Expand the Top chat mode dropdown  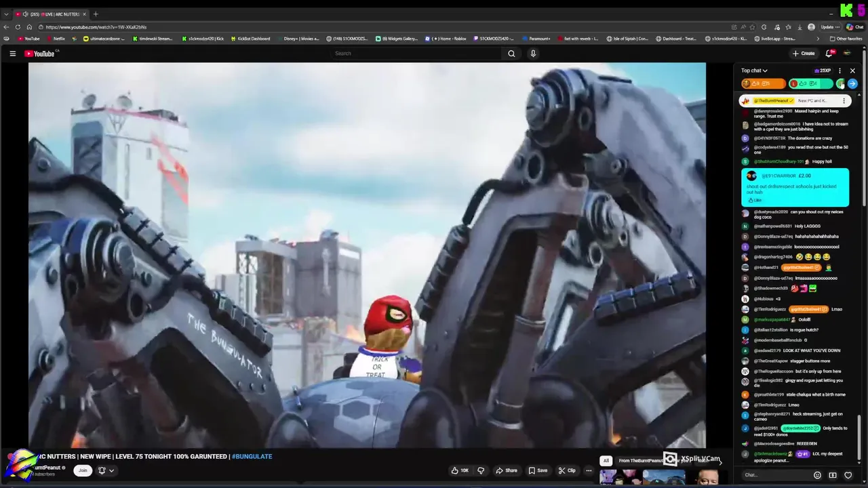(x=754, y=70)
